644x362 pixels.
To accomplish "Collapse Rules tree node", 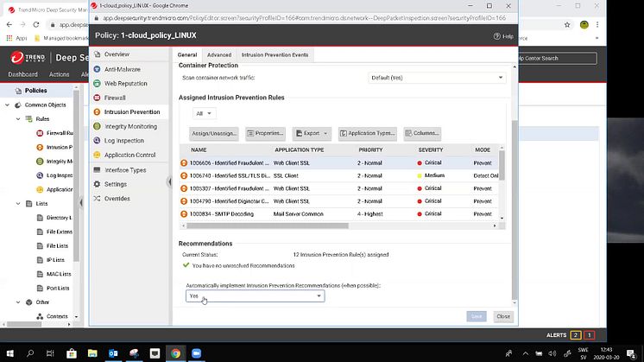I will pos(18,119).
